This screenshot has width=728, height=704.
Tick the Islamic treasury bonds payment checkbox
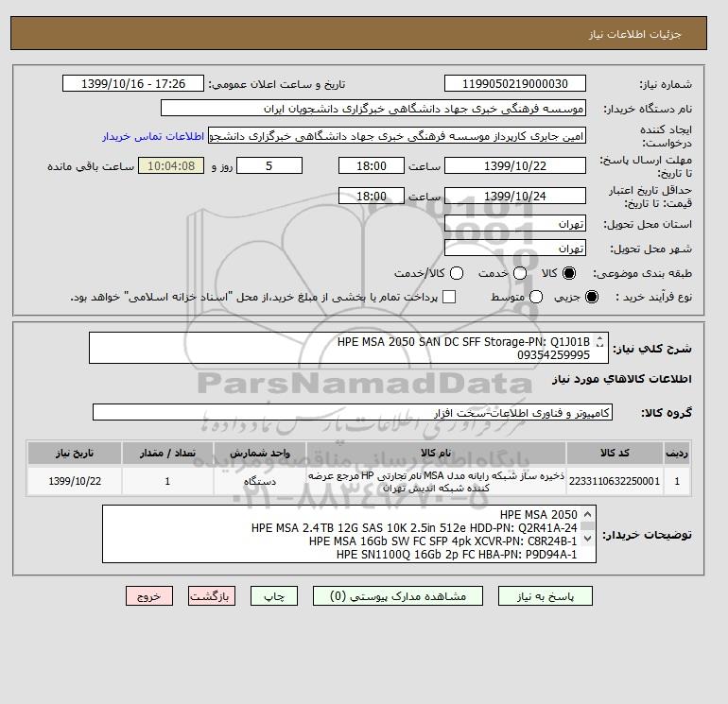click(449, 297)
